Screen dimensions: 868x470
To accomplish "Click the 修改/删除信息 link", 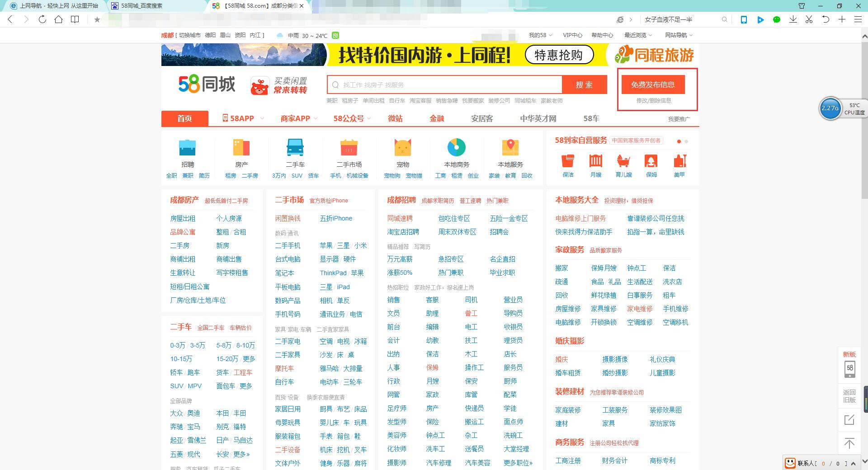I will click(654, 100).
